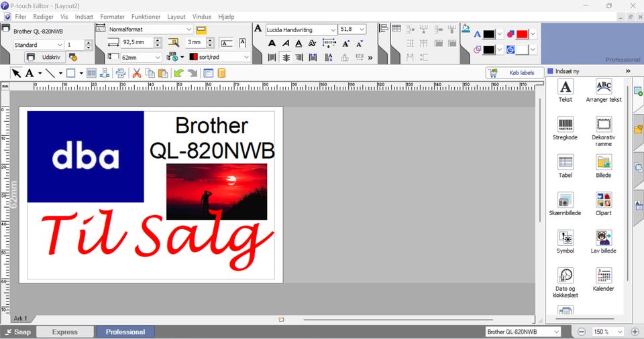Open the Lucida Handwriting font dropdown
644x339 pixels.
point(333,30)
